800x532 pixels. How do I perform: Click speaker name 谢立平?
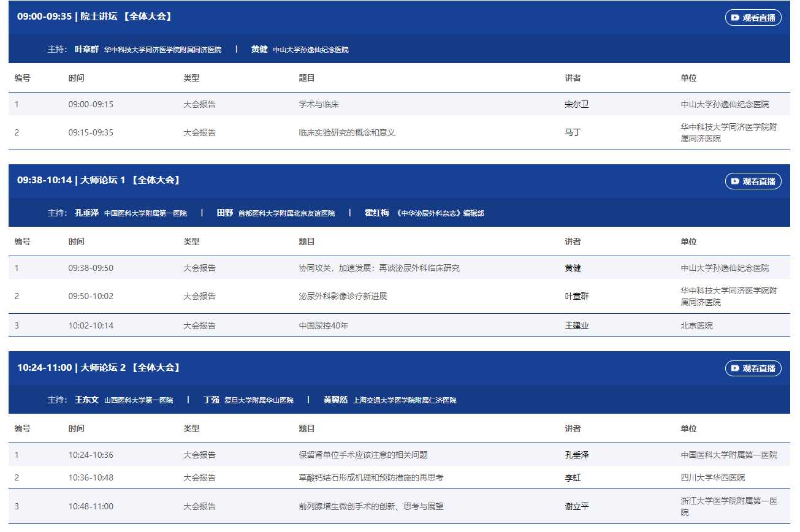click(577, 506)
